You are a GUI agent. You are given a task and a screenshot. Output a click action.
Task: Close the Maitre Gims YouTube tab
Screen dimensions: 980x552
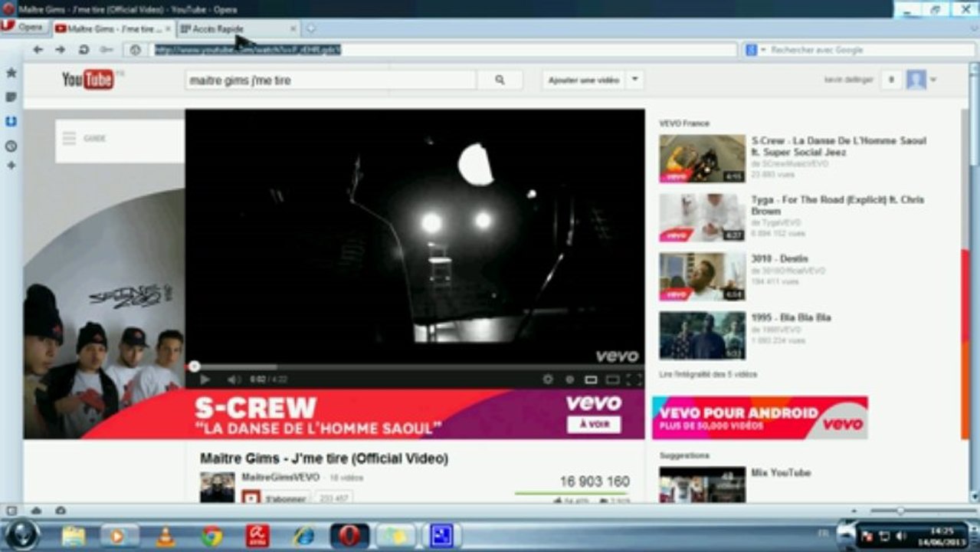tap(168, 29)
